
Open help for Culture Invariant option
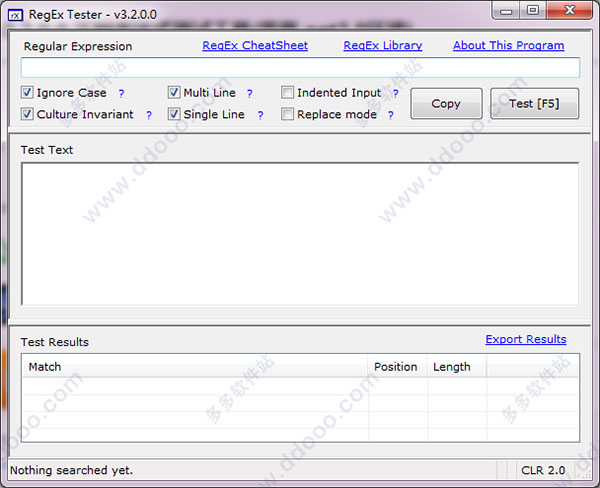coord(149,115)
